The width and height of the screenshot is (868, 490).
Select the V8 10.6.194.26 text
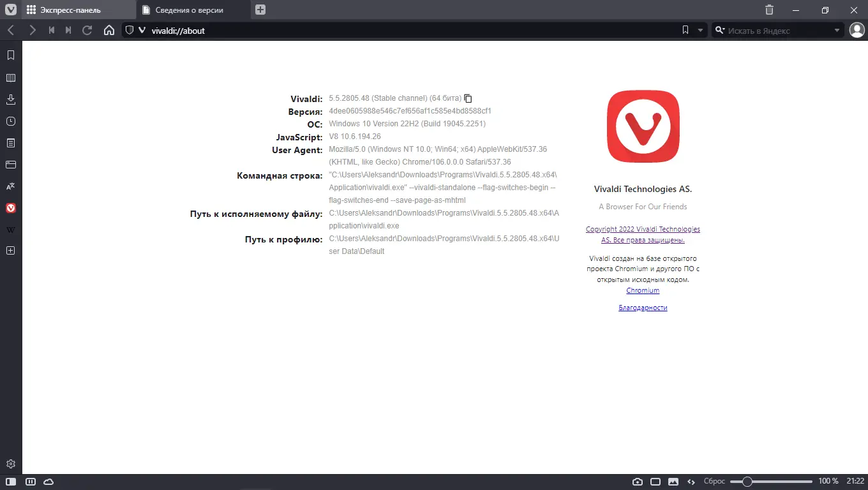pyautogui.click(x=355, y=137)
